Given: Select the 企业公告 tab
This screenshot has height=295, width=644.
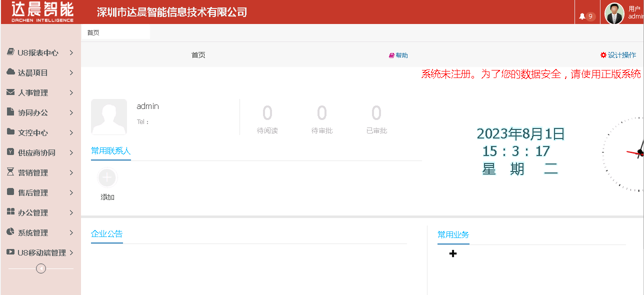Looking at the screenshot, I should [x=107, y=233].
